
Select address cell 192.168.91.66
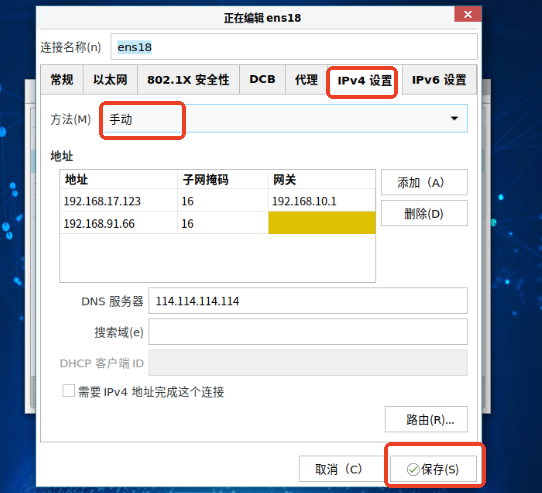119,223
